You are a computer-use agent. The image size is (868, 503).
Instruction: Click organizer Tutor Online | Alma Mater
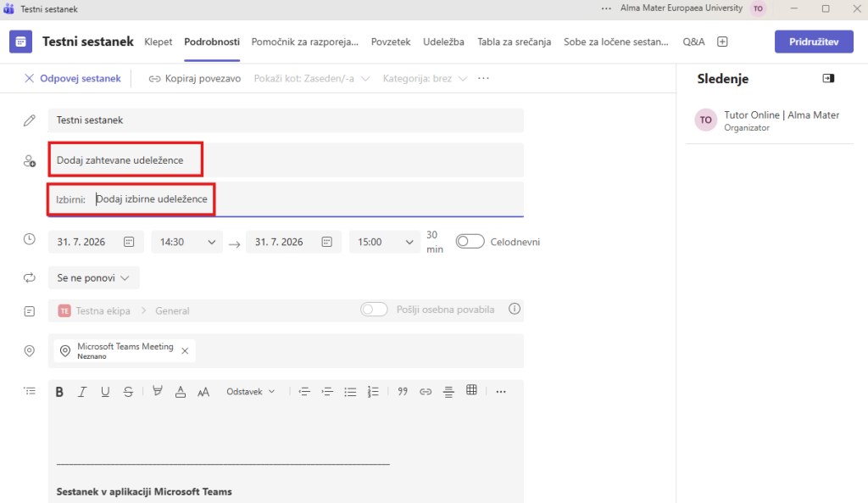point(769,120)
